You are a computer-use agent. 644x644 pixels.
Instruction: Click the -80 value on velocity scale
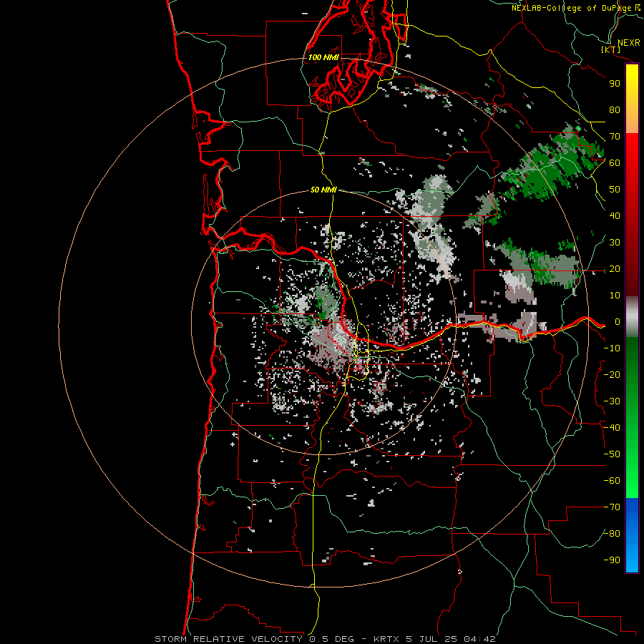612,534
